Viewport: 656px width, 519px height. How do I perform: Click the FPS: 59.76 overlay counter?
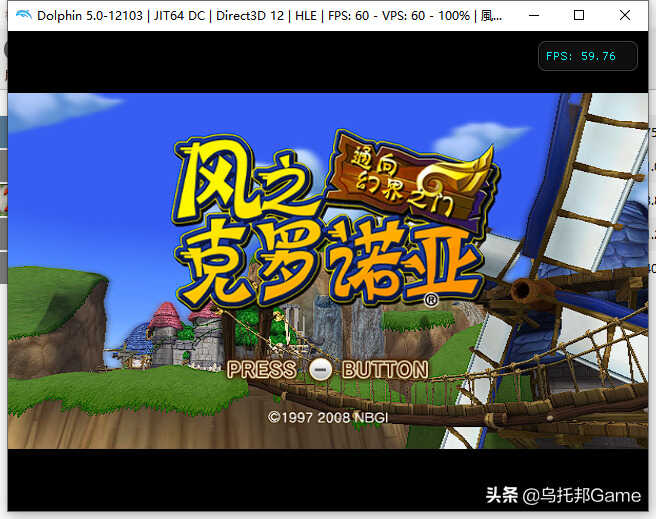click(x=587, y=56)
